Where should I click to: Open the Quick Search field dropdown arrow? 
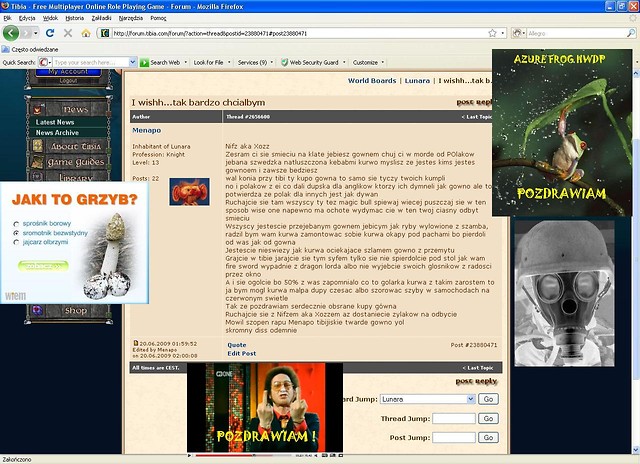[132, 62]
